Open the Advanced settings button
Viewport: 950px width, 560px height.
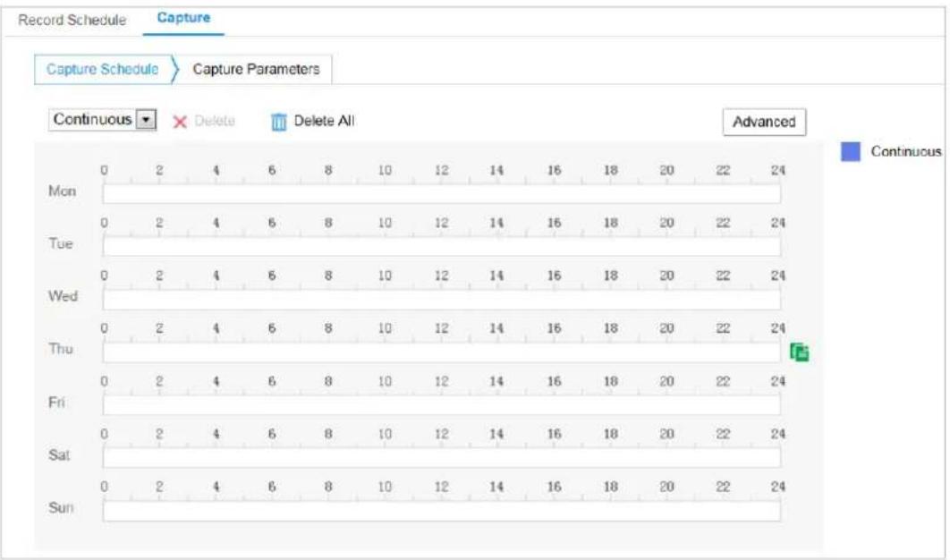point(764,122)
